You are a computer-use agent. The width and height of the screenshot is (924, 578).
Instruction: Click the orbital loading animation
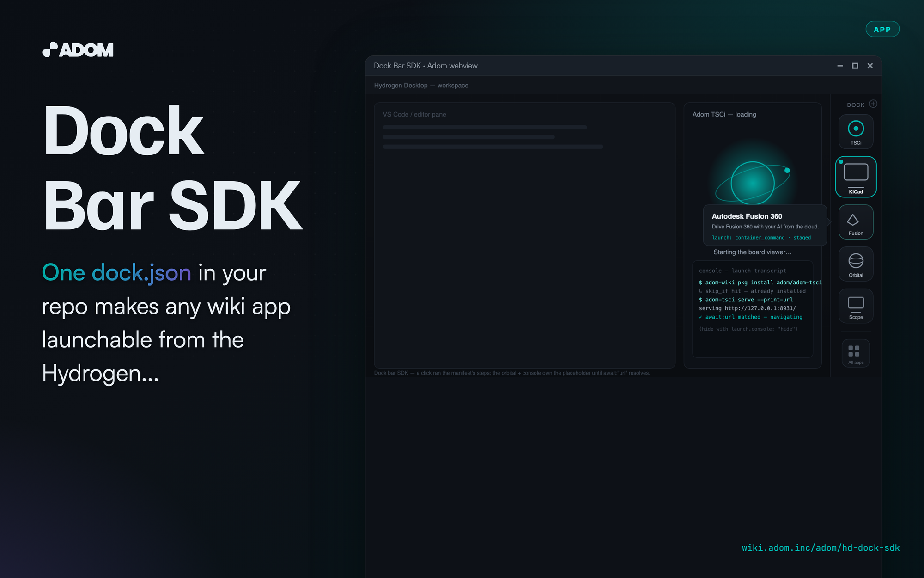753,183
